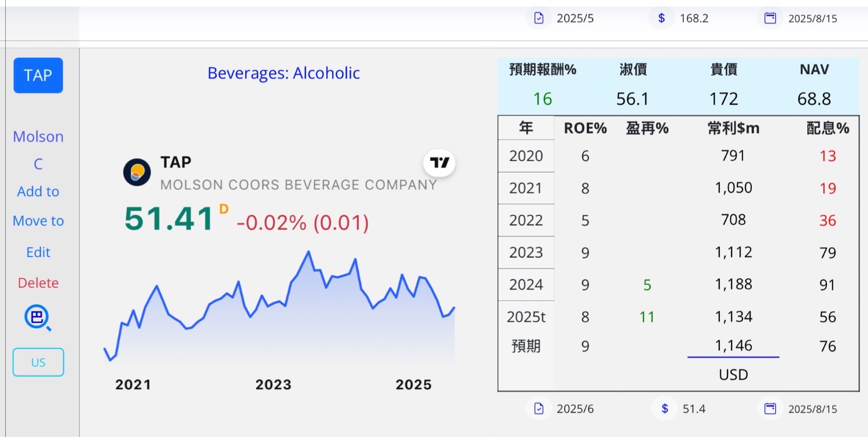
Task: Open the Molson C company link
Action: click(x=38, y=150)
